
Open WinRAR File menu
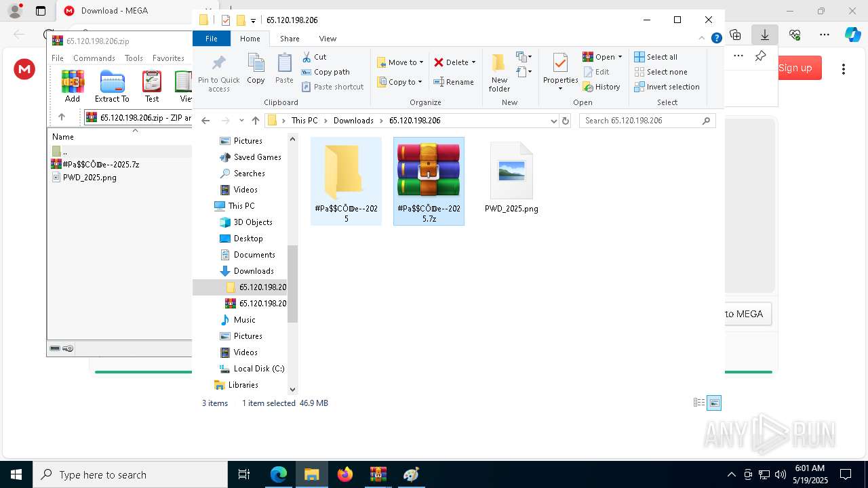(58, 58)
